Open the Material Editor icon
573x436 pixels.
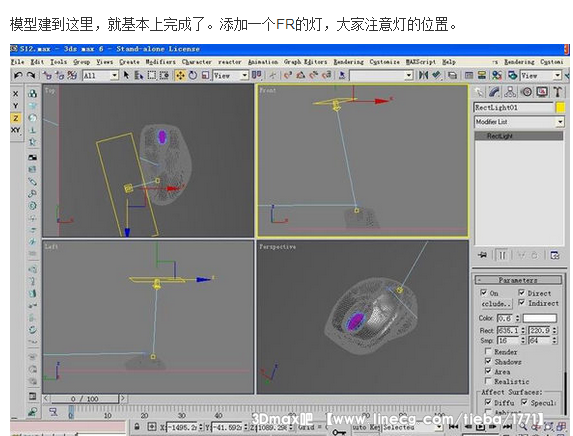pyautogui.click(x=497, y=75)
